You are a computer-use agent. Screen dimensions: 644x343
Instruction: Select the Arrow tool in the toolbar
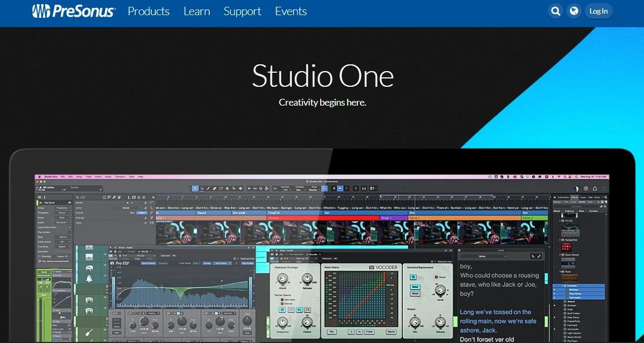click(195, 187)
